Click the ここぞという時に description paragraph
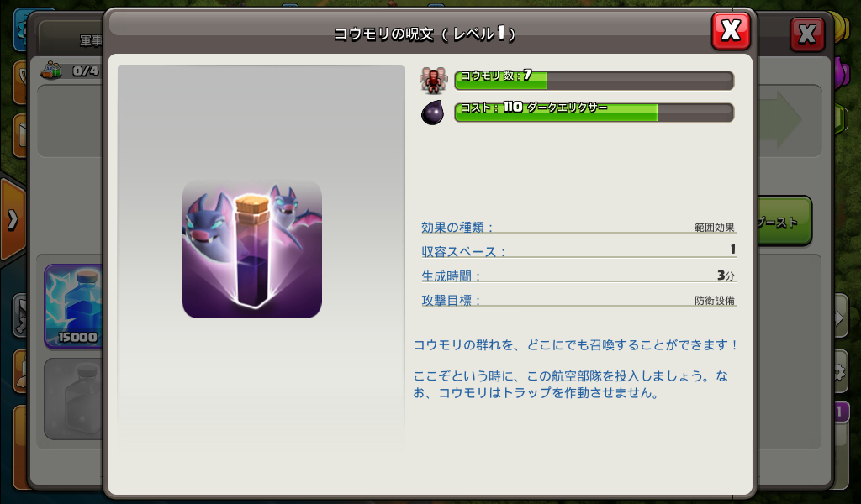The image size is (861, 504). [571, 385]
